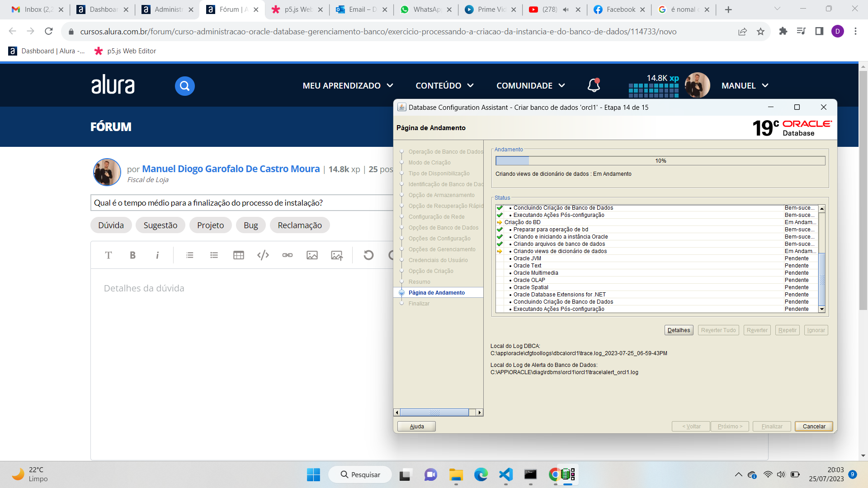Open a new browser tab
The height and width of the screenshot is (488, 868).
pos(728,9)
